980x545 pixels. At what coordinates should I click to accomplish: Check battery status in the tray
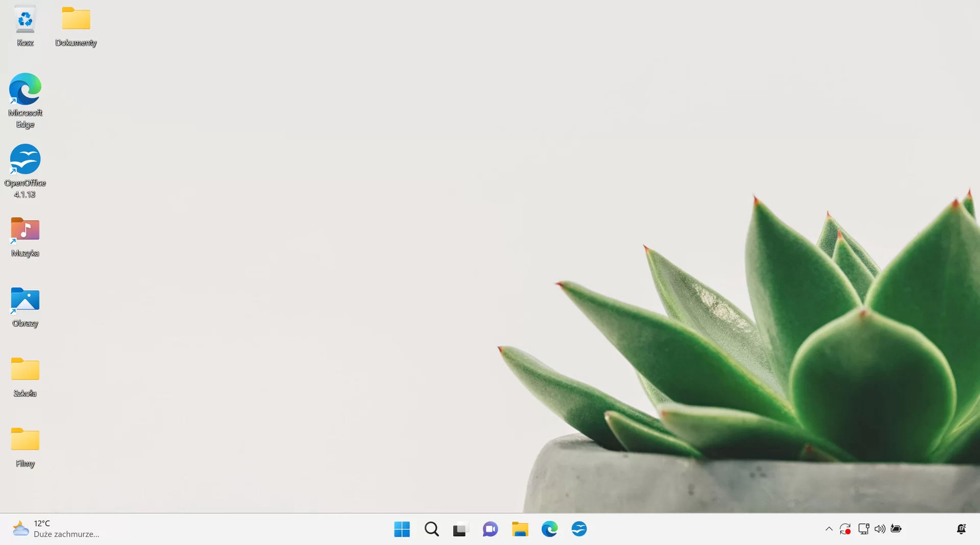pos(896,529)
